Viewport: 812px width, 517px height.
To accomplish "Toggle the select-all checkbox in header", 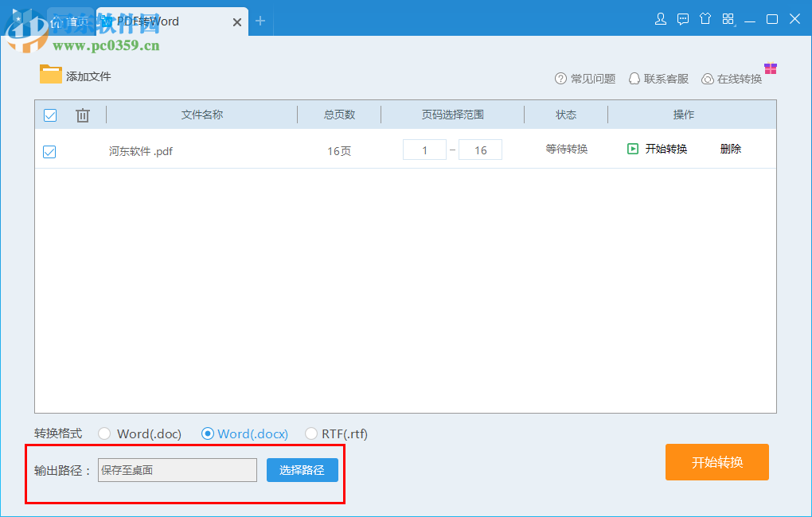I will click(x=50, y=115).
